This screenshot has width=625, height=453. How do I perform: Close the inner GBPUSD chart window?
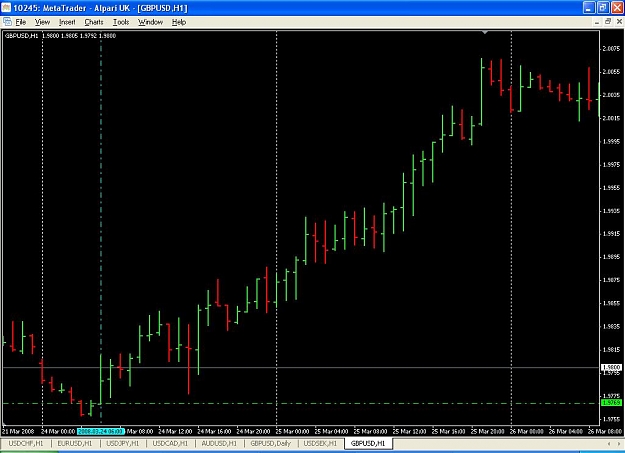[619, 22]
